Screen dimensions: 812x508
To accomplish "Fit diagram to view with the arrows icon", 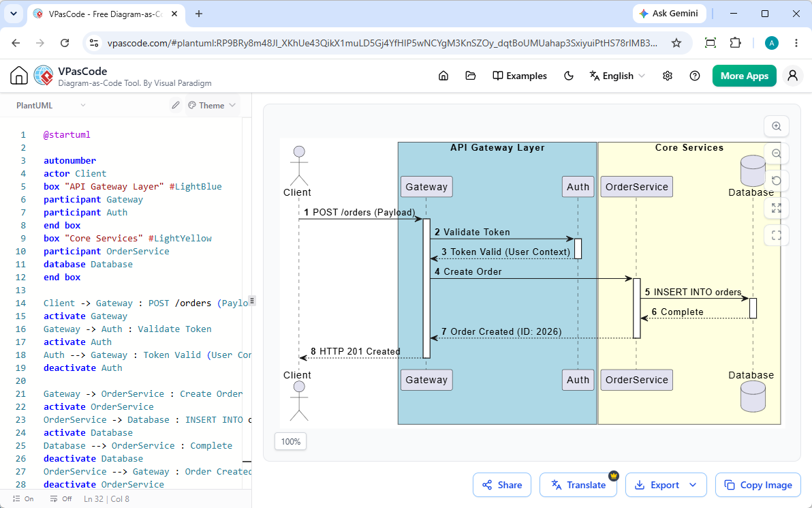I will coord(777,208).
